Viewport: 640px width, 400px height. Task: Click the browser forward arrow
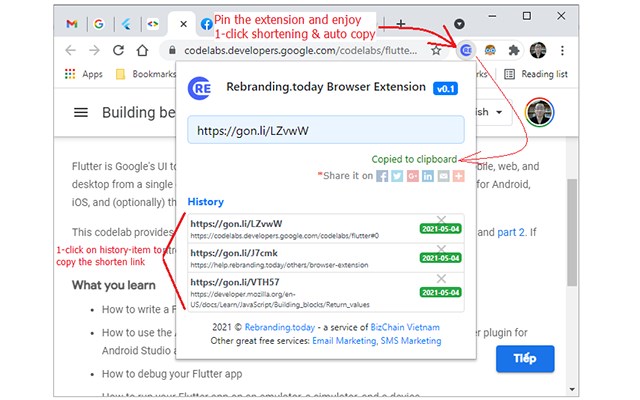pos(94,50)
